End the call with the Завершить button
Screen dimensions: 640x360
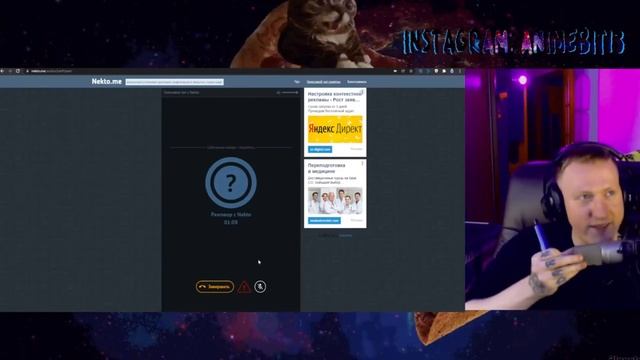click(x=215, y=287)
